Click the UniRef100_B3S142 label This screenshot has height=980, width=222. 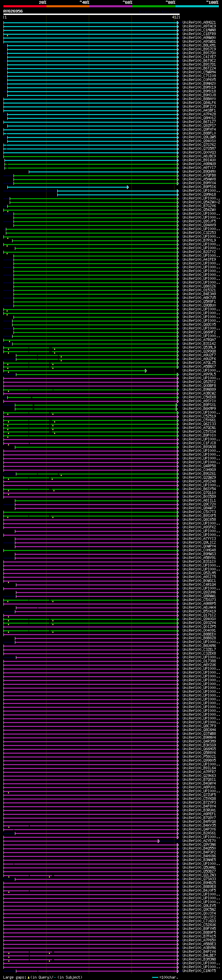tap(199, 343)
